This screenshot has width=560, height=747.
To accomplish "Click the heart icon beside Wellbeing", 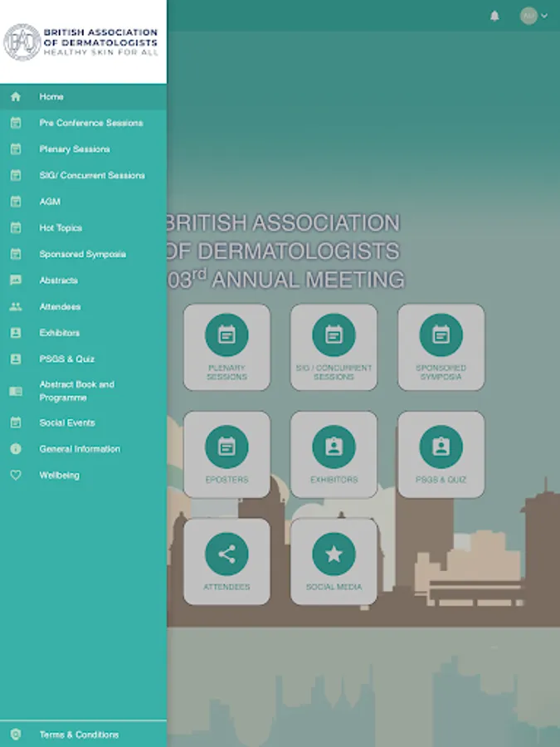I will click(x=16, y=475).
